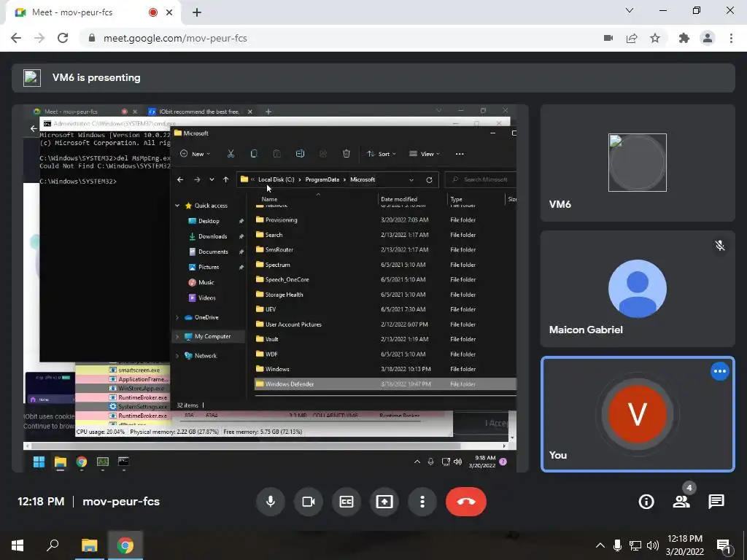747x560 pixels.
Task: Bookmark this page with the star
Action: [655, 38]
